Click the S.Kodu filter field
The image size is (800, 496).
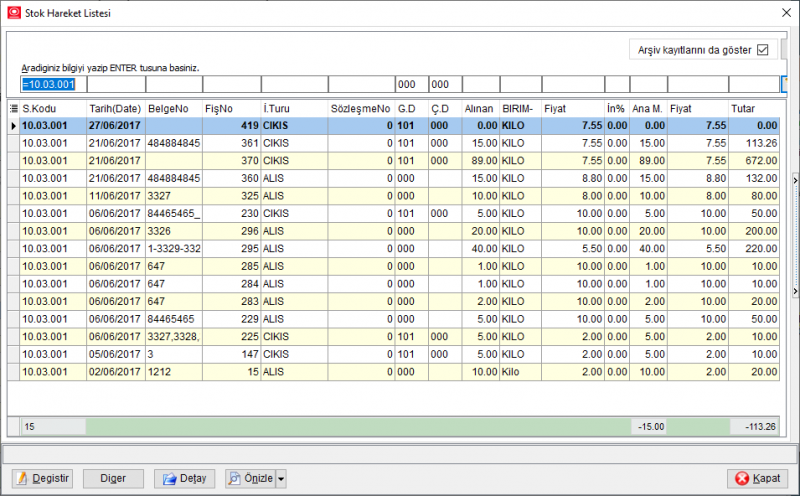[54, 84]
